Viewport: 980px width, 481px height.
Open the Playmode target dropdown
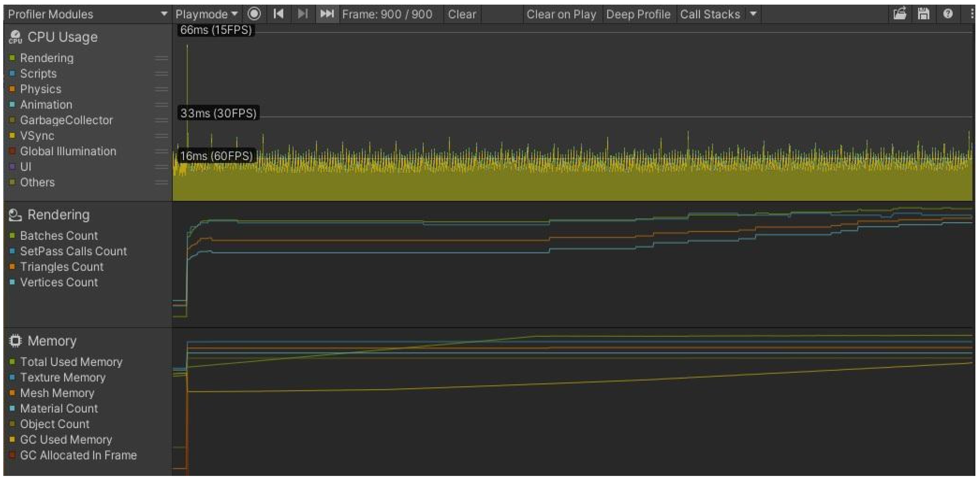[x=207, y=14]
